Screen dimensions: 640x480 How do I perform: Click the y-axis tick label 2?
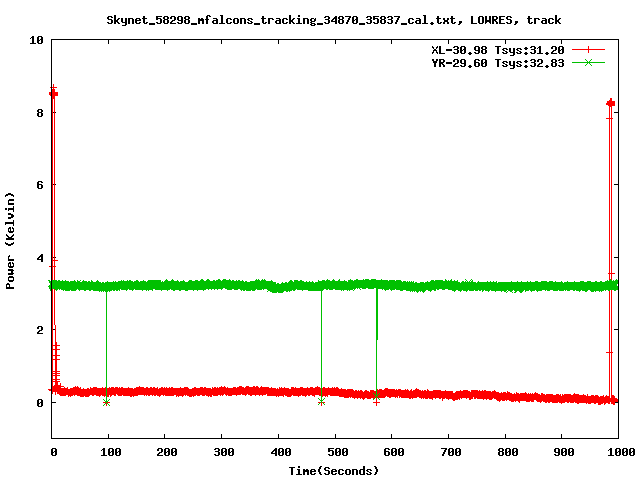[x=40, y=330]
